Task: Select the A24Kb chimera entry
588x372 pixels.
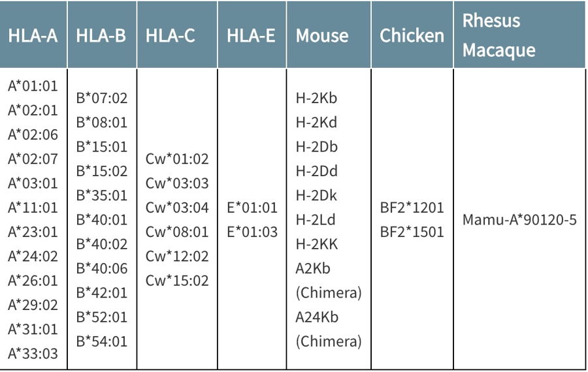Action: [328, 330]
